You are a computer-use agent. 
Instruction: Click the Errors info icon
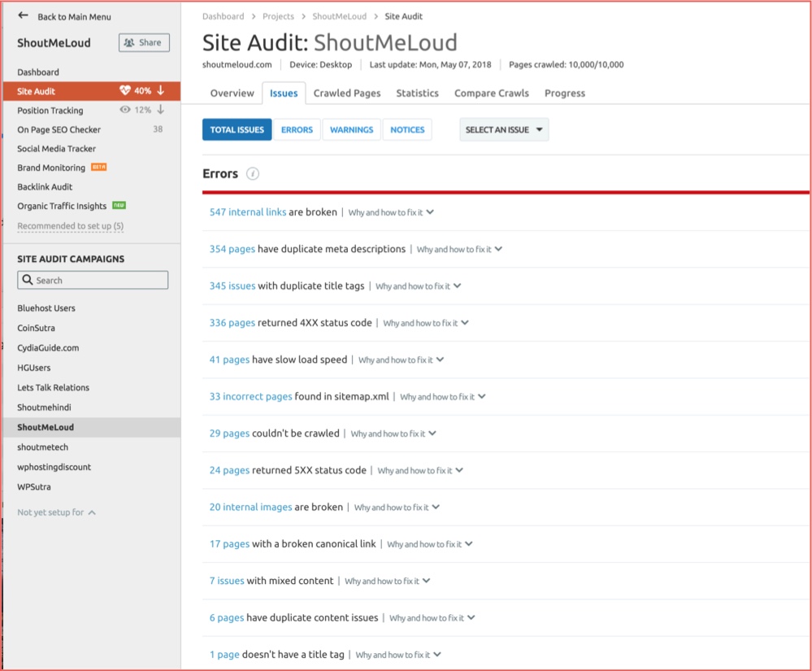coord(253,174)
